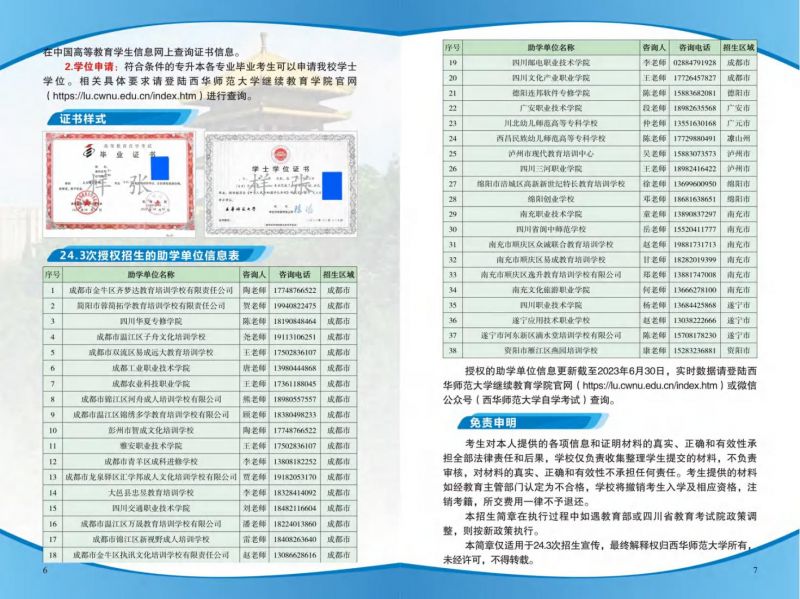
Task: Click the cell '南充文化旅游职业学院'
Action: [551, 290]
